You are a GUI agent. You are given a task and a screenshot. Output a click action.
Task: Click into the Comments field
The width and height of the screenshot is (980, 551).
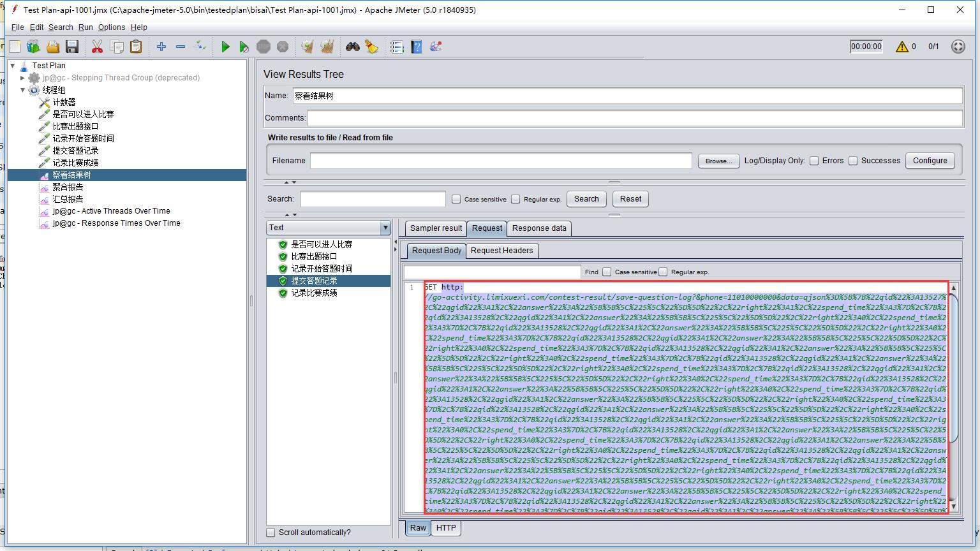click(x=635, y=118)
